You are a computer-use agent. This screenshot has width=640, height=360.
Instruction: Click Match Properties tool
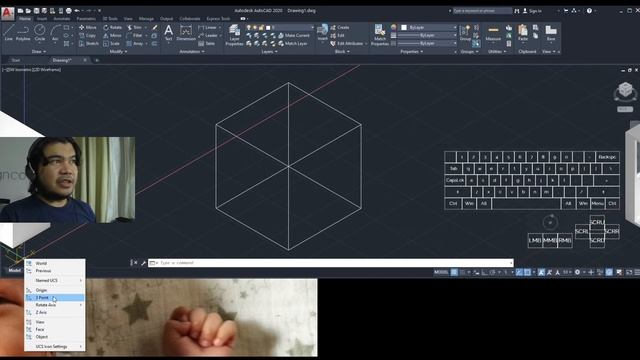click(380, 35)
